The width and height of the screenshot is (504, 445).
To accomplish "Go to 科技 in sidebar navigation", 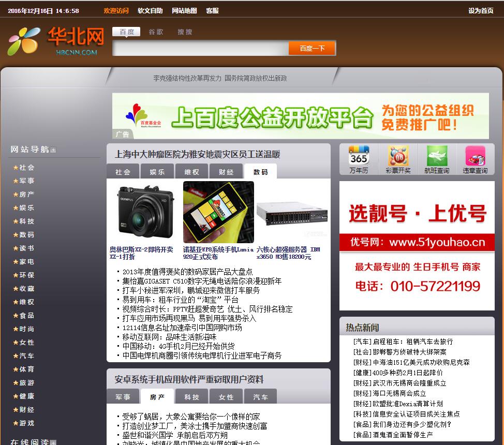I will point(27,221).
